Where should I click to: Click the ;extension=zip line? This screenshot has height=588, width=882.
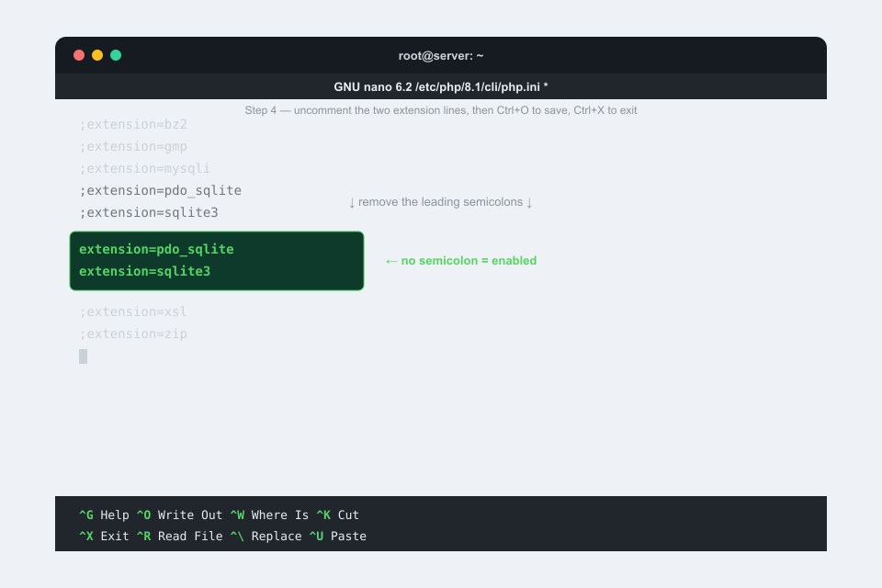coord(132,334)
